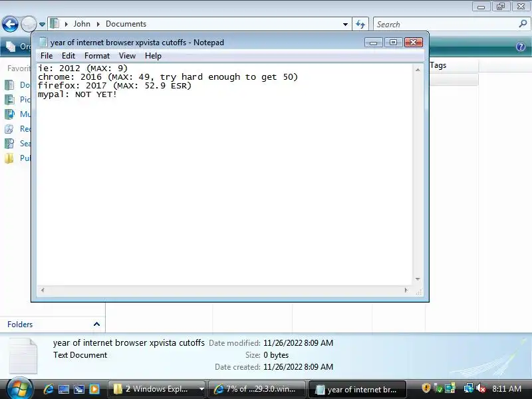Click the Date modified value in details pane
Viewport: 532px width, 399px height.
click(x=298, y=343)
